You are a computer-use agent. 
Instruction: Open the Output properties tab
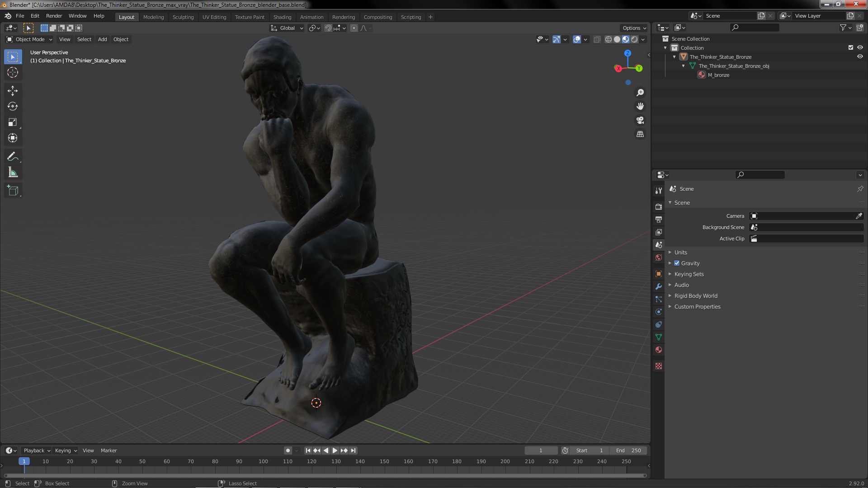tap(659, 220)
